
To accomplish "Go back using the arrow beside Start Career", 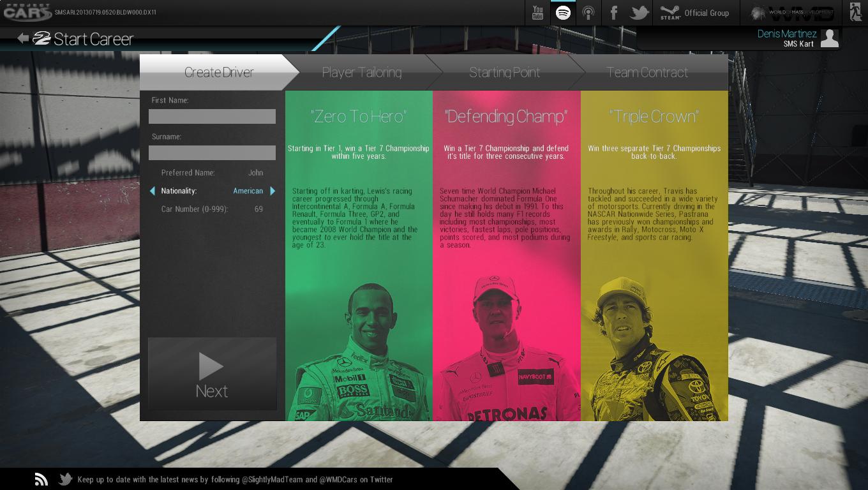I will [x=23, y=38].
